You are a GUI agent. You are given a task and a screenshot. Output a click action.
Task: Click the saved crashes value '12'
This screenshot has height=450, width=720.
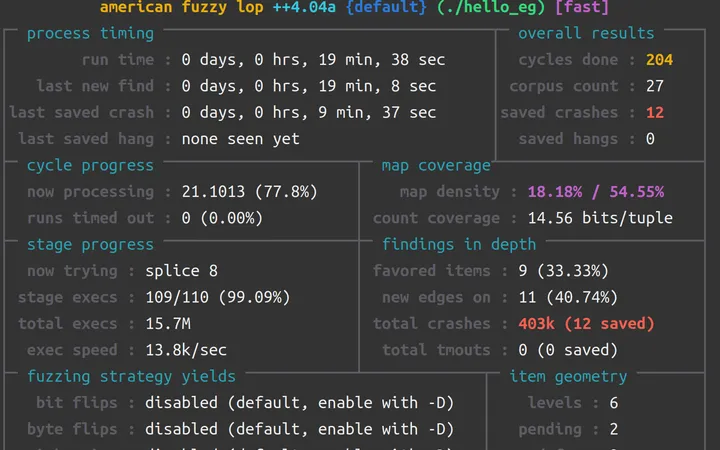click(654, 112)
